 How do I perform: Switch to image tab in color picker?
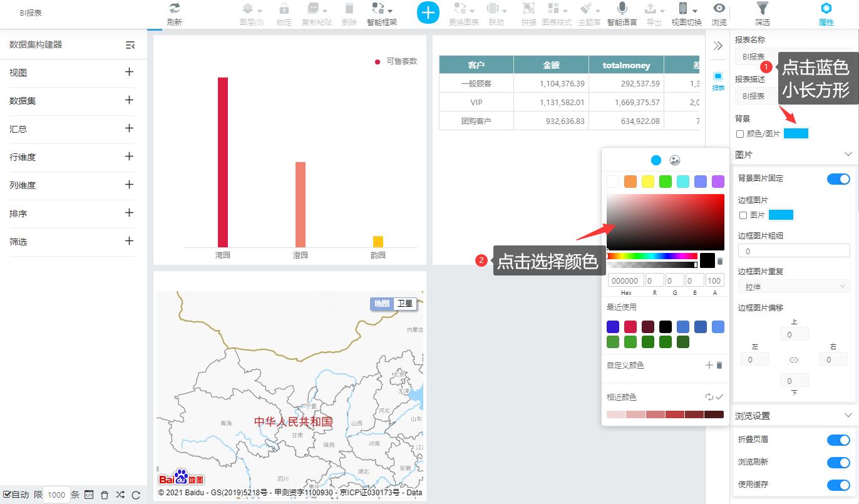point(675,160)
